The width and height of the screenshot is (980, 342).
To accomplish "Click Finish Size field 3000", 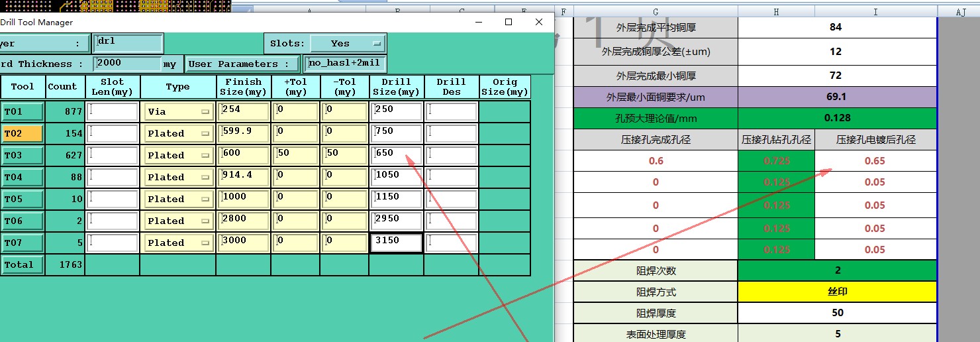I will (244, 243).
